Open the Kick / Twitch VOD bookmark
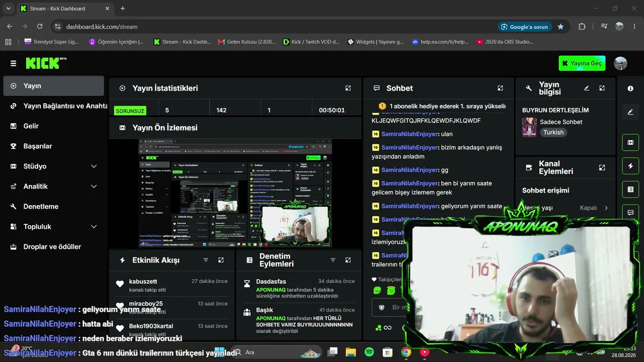The width and height of the screenshot is (644, 362). tap(311, 42)
